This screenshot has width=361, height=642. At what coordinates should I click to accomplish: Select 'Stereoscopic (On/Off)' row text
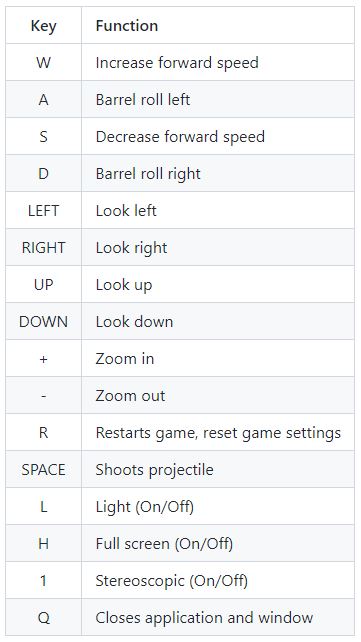(171, 581)
